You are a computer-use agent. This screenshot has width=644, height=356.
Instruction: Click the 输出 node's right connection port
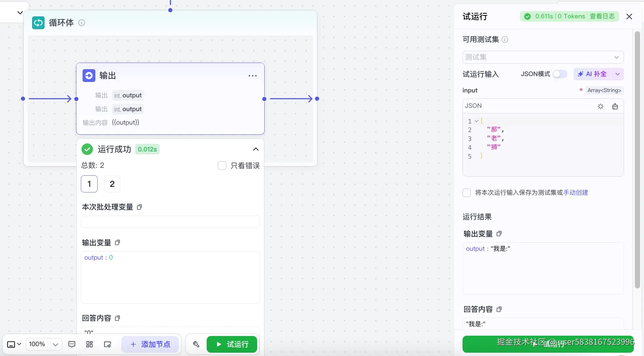click(264, 99)
